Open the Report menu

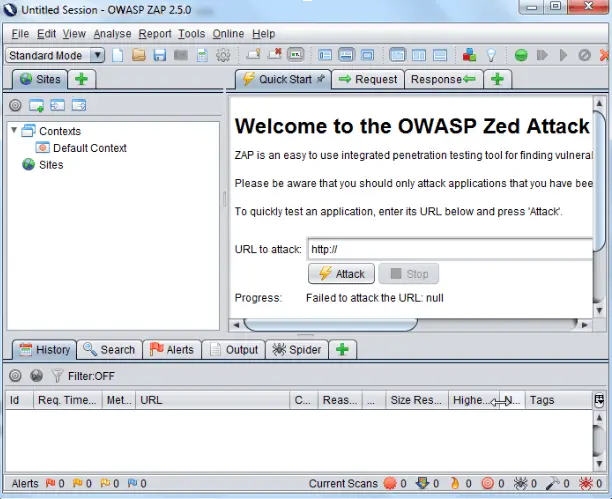[155, 34]
